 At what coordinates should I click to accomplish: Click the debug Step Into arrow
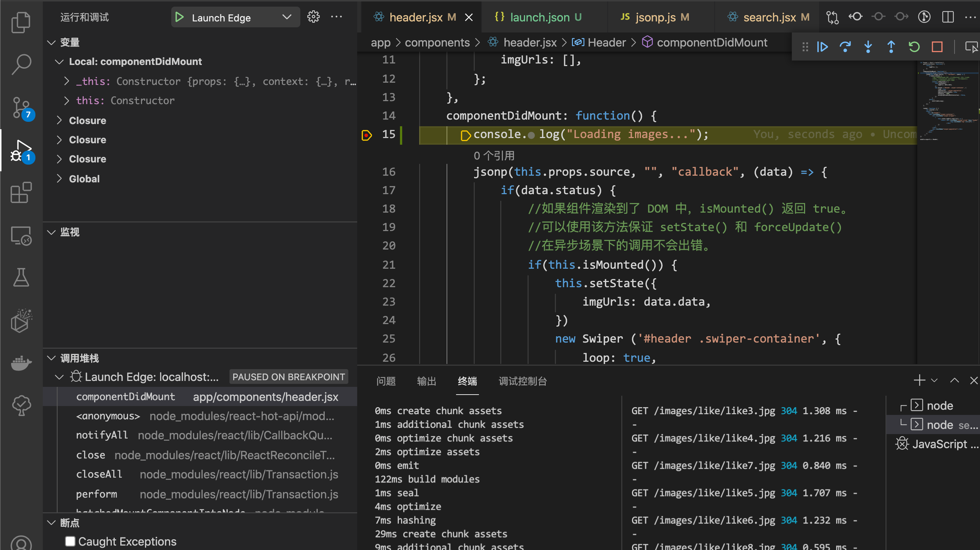[868, 47]
